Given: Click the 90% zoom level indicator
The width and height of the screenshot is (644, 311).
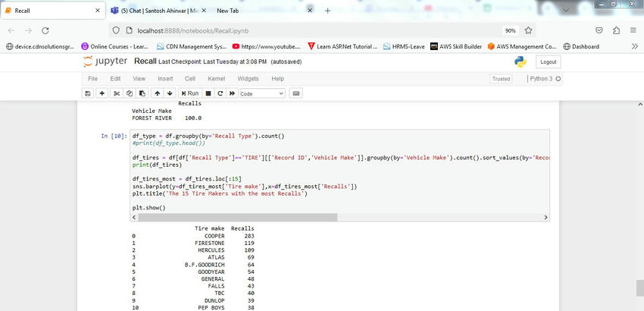Looking at the screenshot, I should (511, 30).
